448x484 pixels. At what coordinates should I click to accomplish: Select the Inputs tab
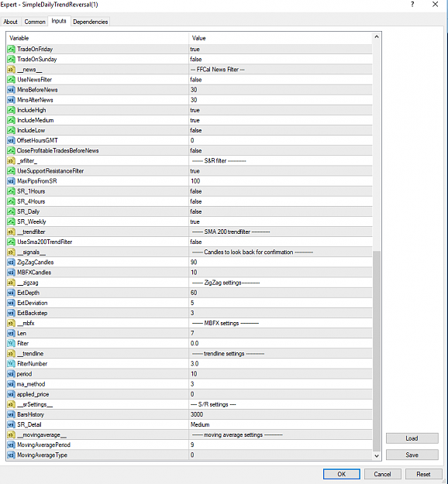pyautogui.click(x=59, y=21)
